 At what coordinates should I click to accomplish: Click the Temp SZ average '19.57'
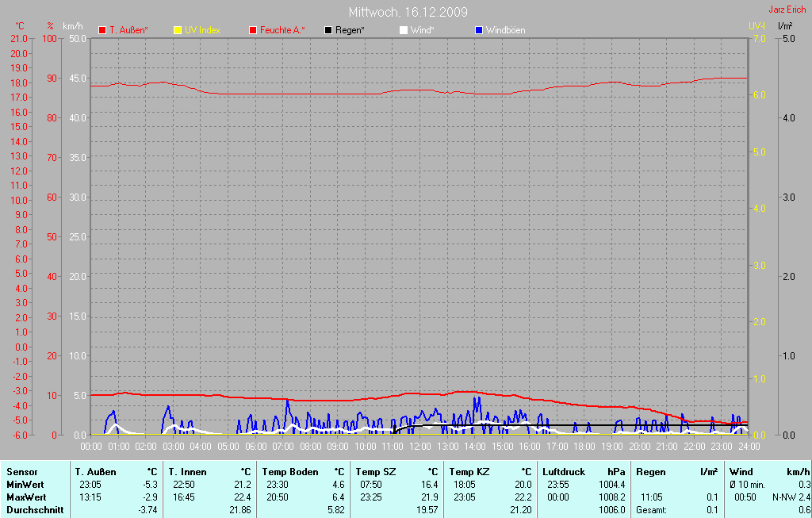(427, 510)
